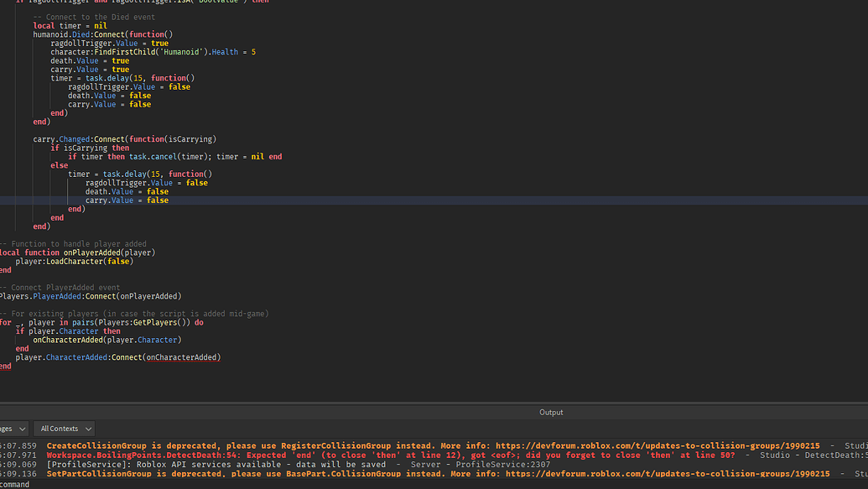Image resolution: width=868 pixels, height=489 pixels.
Task: Click the red-underlined onCharacterAdded in CharacterAdded:Connect
Action: tap(183, 357)
